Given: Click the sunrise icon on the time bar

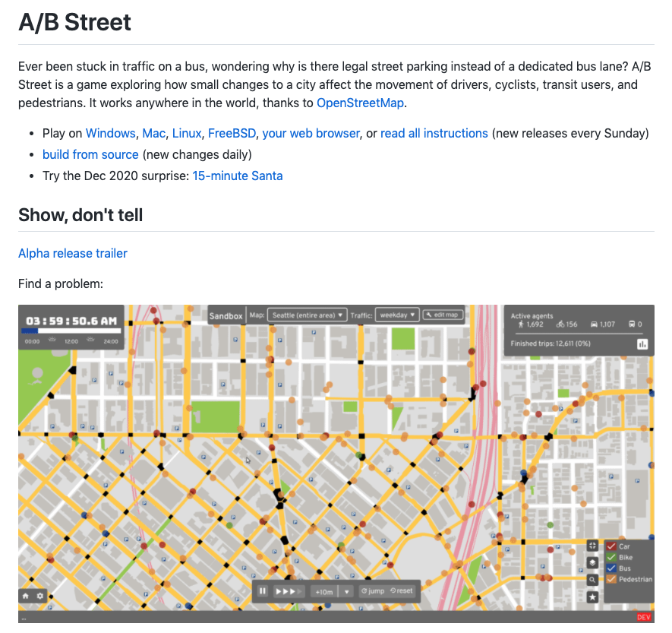Looking at the screenshot, I should point(52,340).
